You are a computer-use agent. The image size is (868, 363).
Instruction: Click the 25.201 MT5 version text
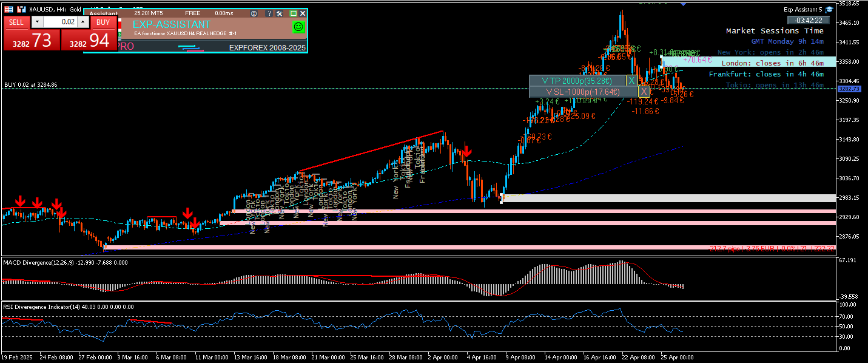point(149,13)
